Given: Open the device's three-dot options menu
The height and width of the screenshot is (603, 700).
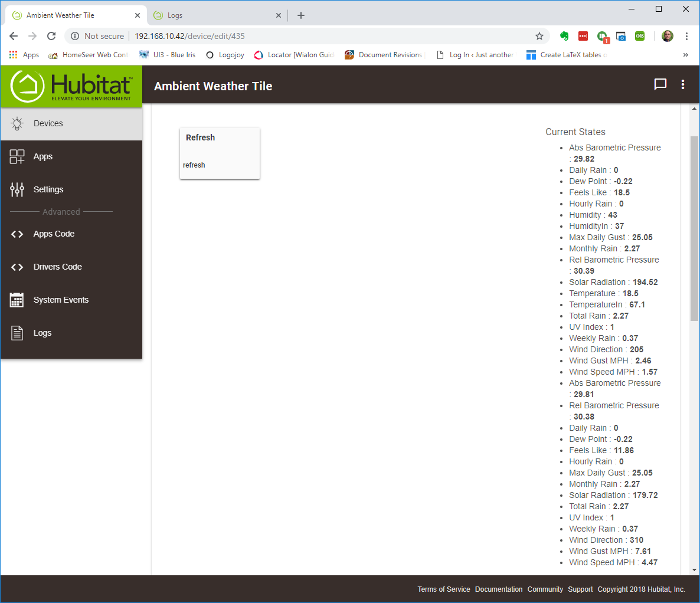Looking at the screenshot, I should pyautogui.click(x=682, y=84).
